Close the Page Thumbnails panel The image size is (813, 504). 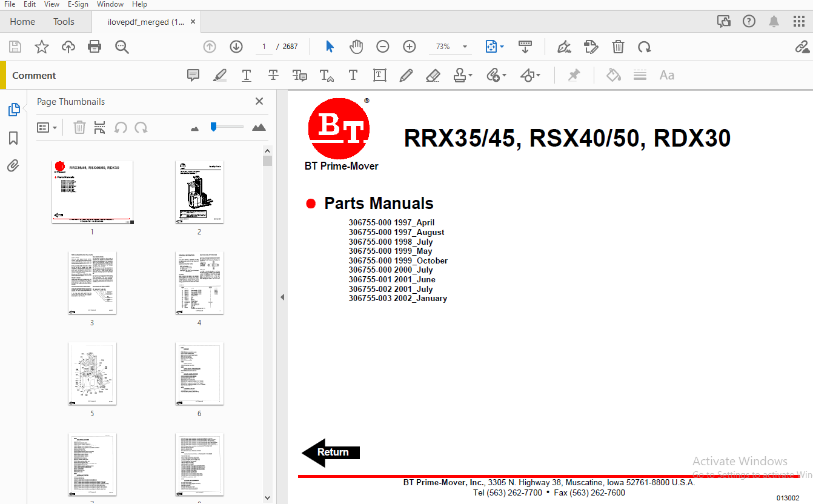pos(259,101)
